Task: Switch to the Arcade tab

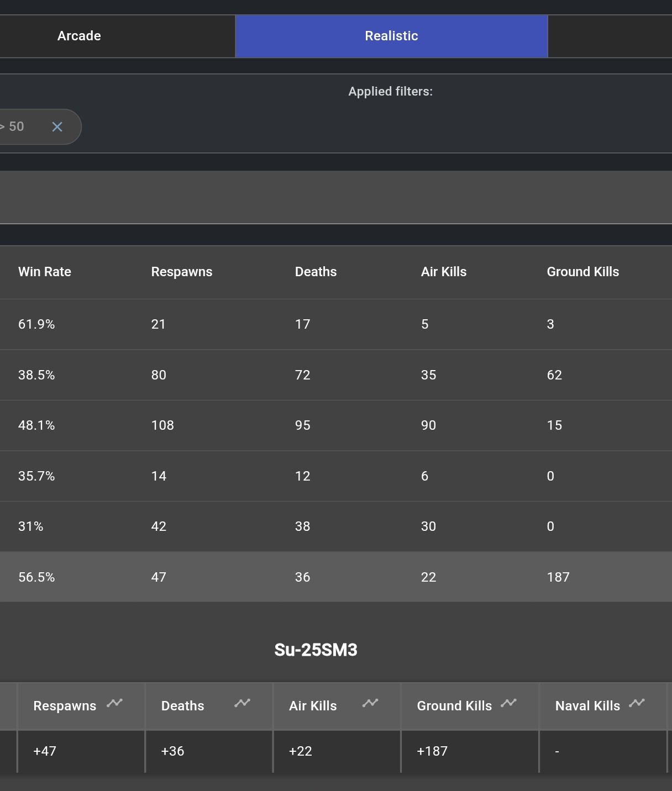Action: [x=79, y=36]
